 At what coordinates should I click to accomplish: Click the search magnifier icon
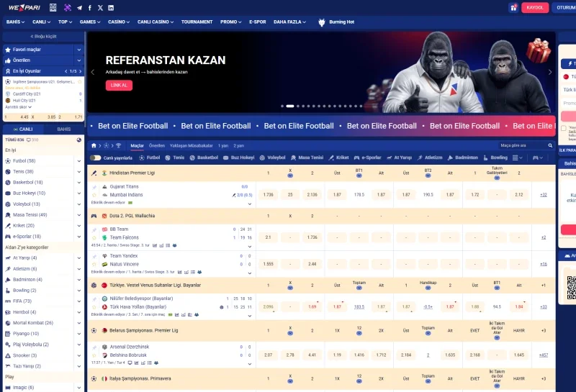coord(550,146)
